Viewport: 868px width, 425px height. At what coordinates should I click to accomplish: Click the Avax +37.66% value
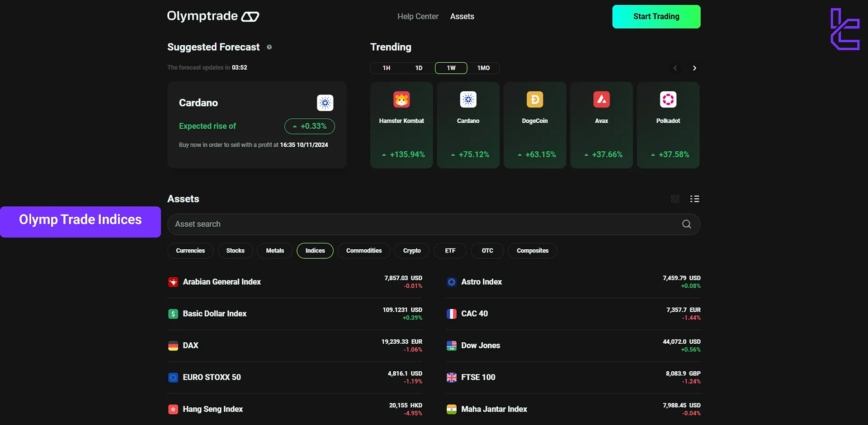point(604,154)
